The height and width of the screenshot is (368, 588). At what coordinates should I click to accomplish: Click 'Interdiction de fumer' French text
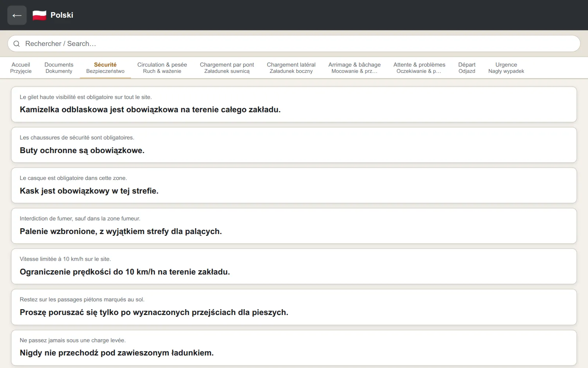pos(80,219)
